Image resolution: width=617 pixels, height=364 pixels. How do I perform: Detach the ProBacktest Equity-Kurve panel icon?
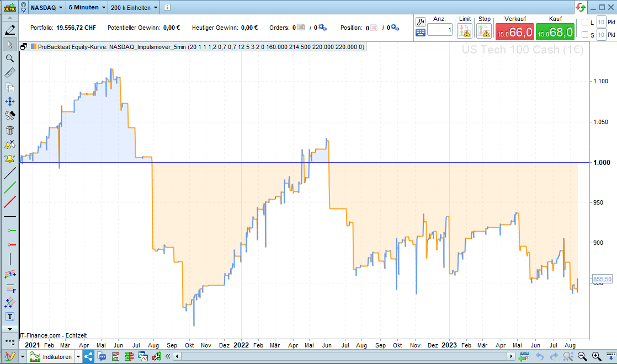pos(24,47)
